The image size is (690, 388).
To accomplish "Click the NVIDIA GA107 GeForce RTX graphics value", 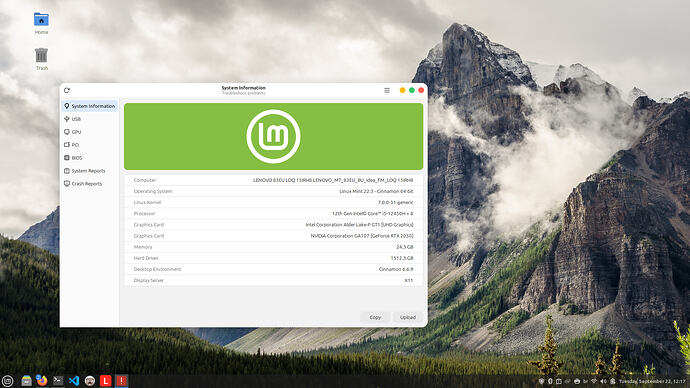I will click(x=362, y=236).
